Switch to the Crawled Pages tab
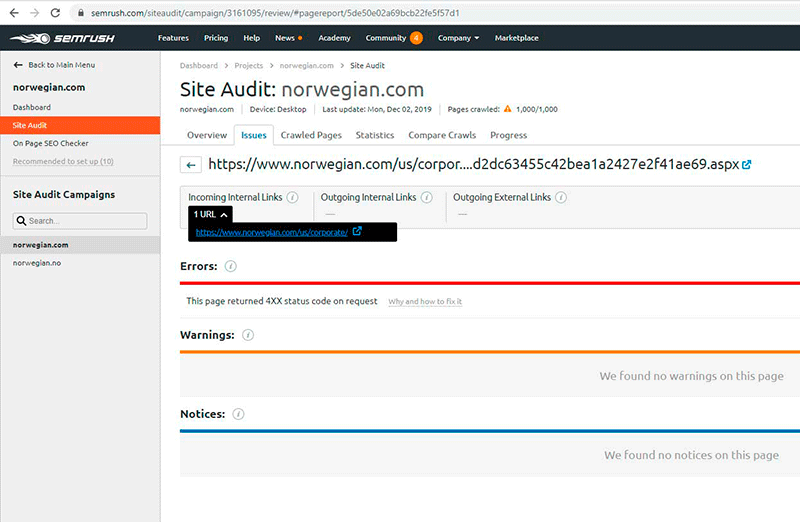 [311, 135]
